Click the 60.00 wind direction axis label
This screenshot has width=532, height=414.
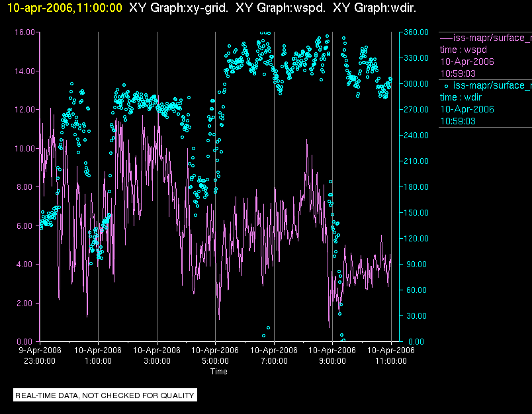pyautogui.click(x=417, y=290)
